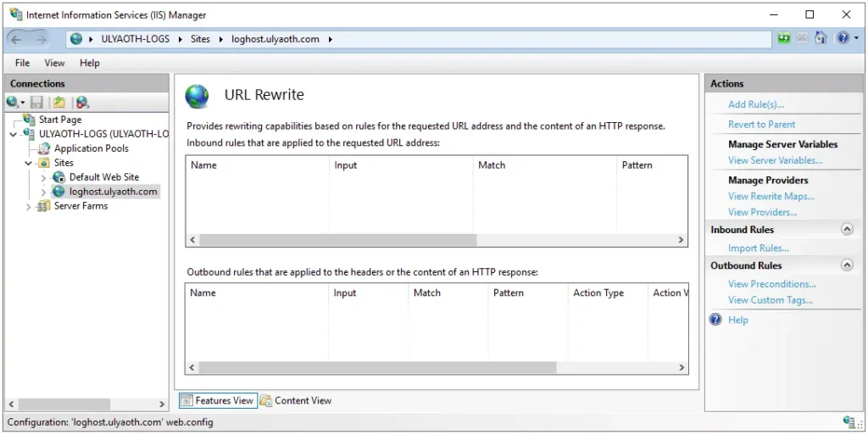The width and height of the screenshot is (868, 435).
Task: Click the Up folder icon in Connections
Action: [58, 103]
